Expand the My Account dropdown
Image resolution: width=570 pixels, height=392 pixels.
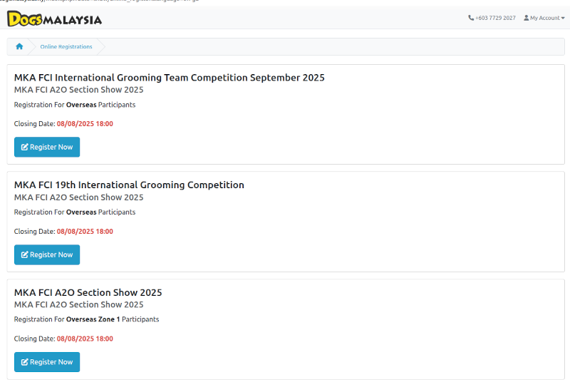pos(544,18)
